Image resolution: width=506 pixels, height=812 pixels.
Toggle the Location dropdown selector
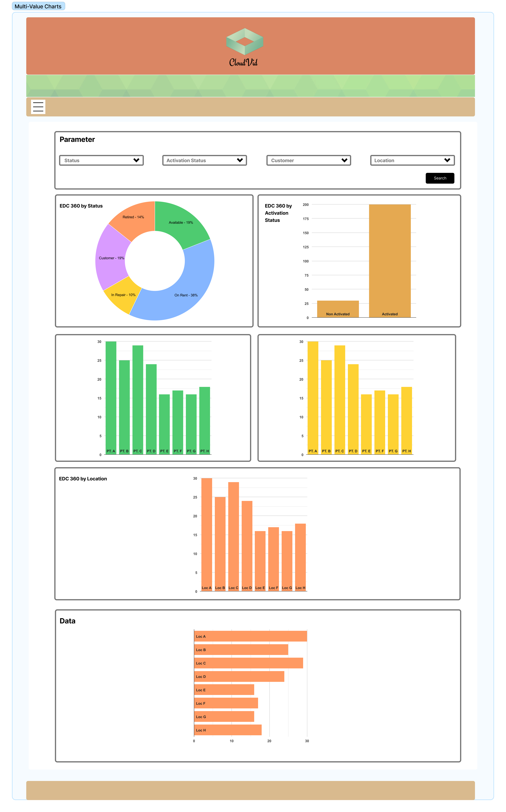pyautogui.click(x=411, y=160)
